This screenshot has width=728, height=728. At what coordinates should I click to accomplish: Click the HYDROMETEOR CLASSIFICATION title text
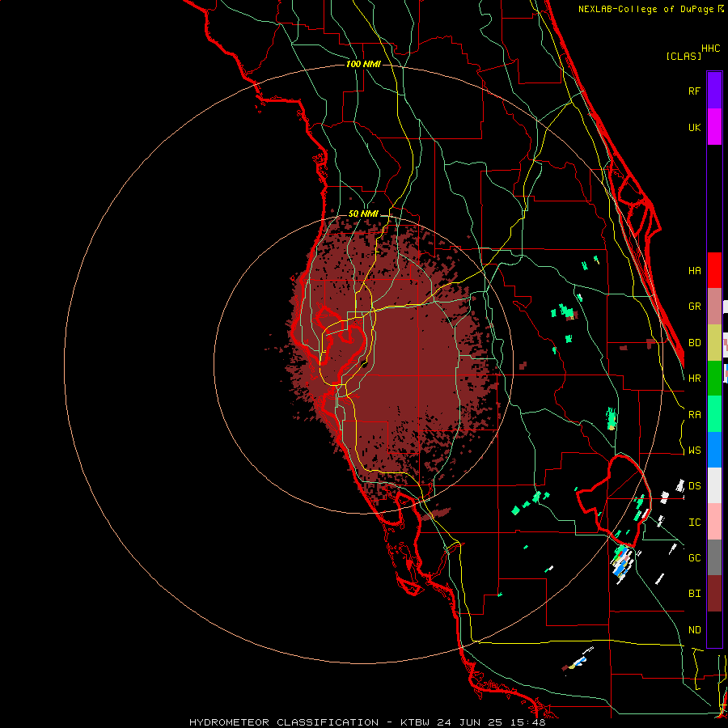pyautogui.click(x=284, y=722)
